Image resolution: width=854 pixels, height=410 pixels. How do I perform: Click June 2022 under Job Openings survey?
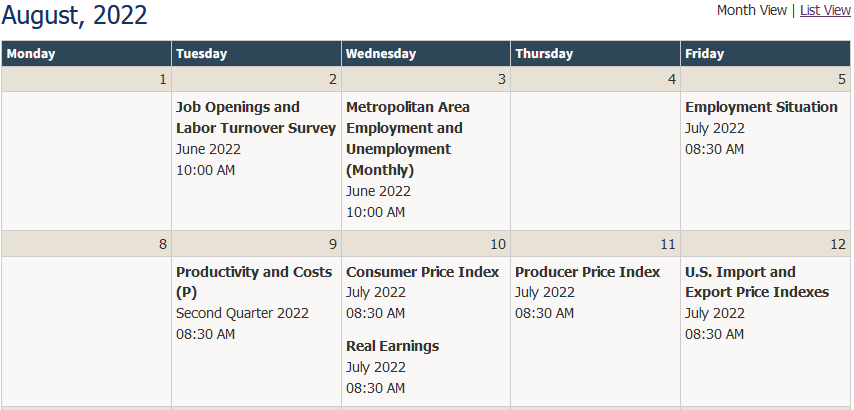208,149
